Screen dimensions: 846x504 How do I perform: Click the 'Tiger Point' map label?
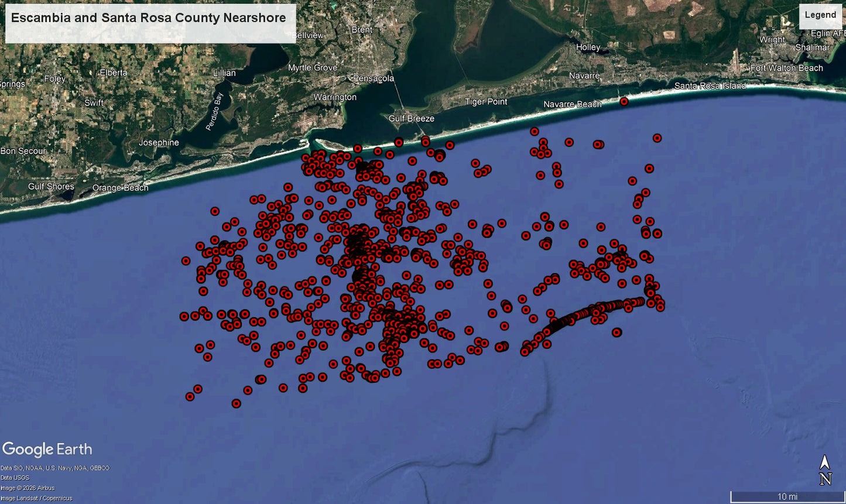coord(486,102)
